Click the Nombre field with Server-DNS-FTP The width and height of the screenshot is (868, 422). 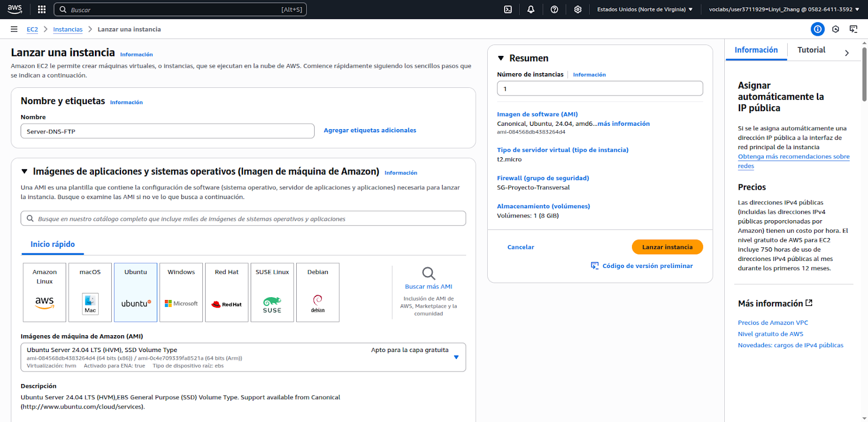pyautogui.click(x=167, y=131)
